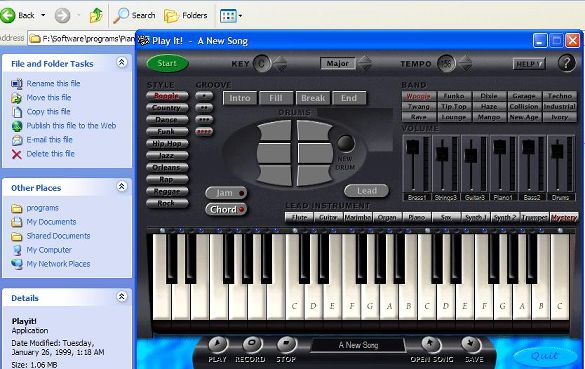The image size is (585, 369).
Task: Click the TEMPO dial showing 156
Action: pyautogui.click(x=446, y=63)
